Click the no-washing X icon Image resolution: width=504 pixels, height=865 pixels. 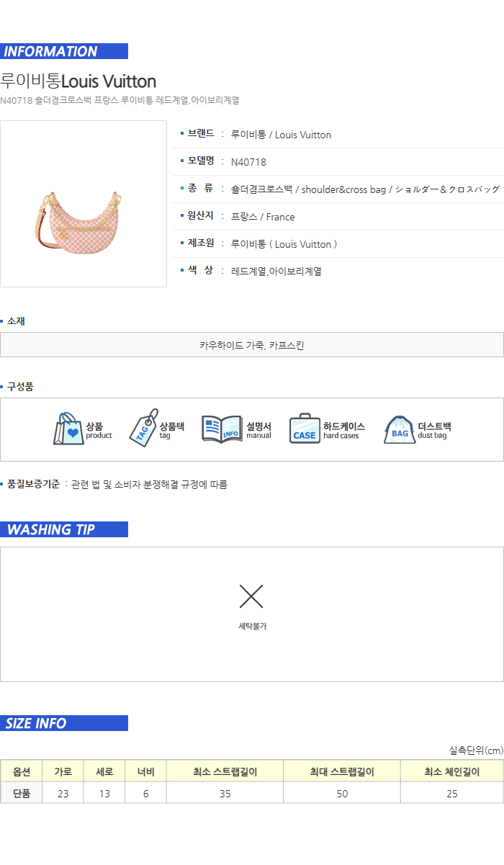(x=251, y=596)
